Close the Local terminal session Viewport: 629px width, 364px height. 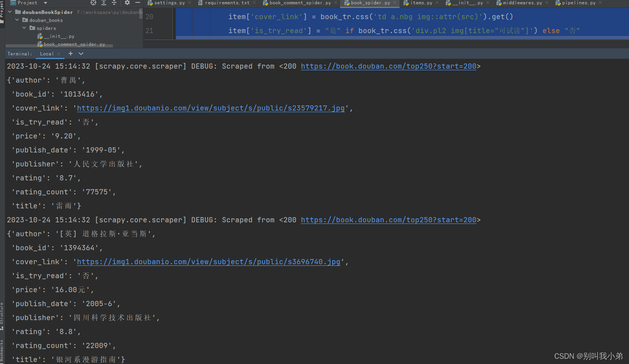click(x=59, y=54)
